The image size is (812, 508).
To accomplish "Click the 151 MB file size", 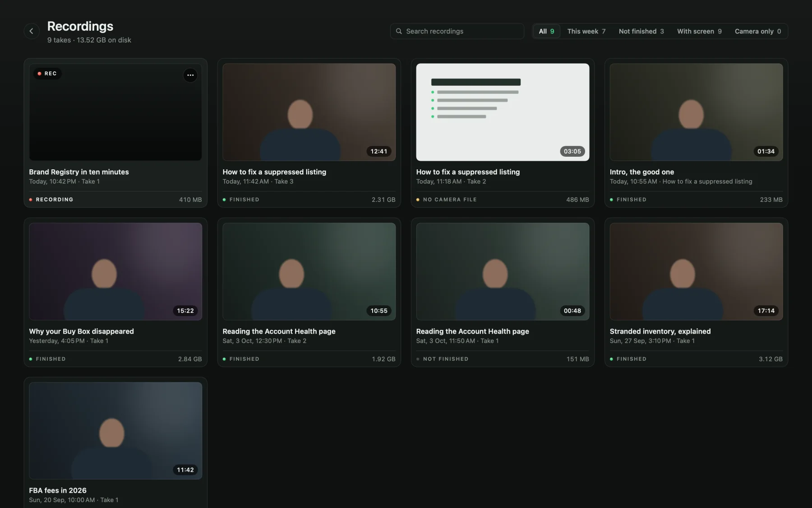I will (578, 359).
